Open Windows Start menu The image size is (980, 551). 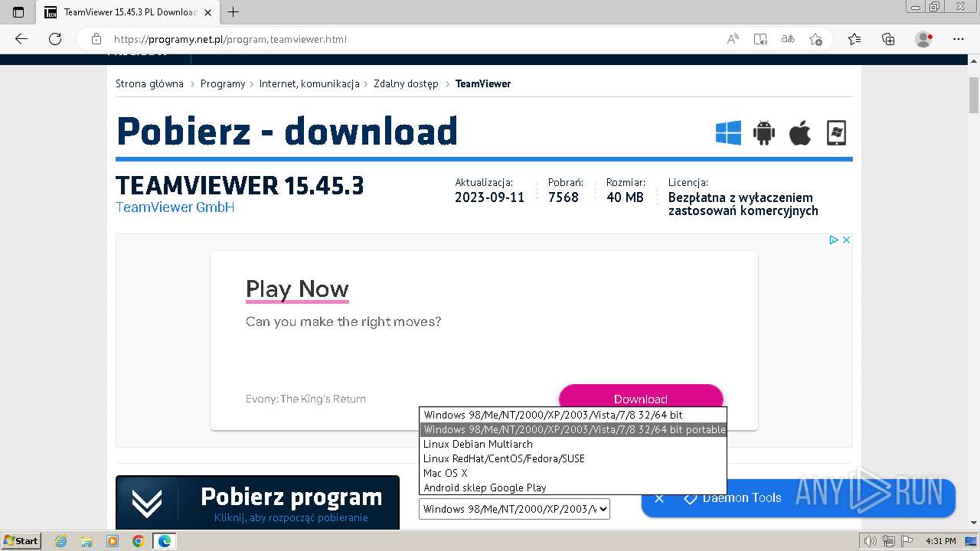coord(21,541)
